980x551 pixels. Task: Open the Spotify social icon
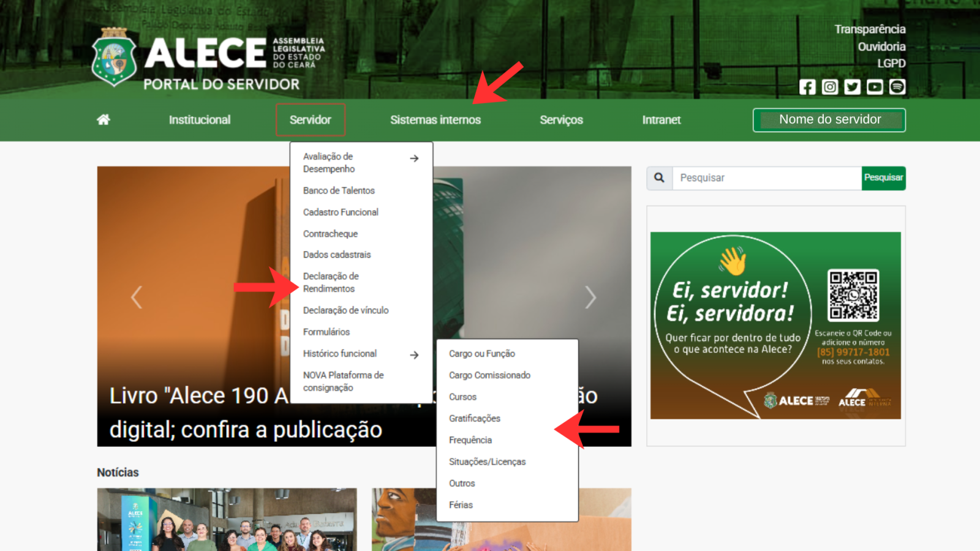[x=897, y=87]
